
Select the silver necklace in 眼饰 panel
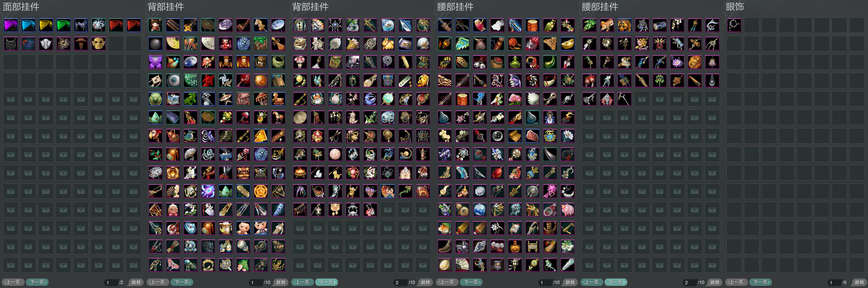pyautogui.click(x=734, y=25)
